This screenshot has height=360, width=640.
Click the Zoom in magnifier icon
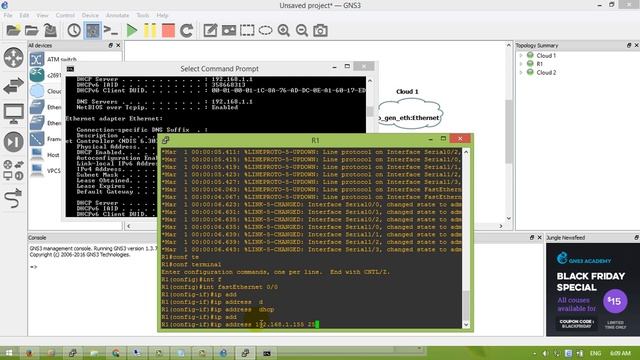pos(284,30)
